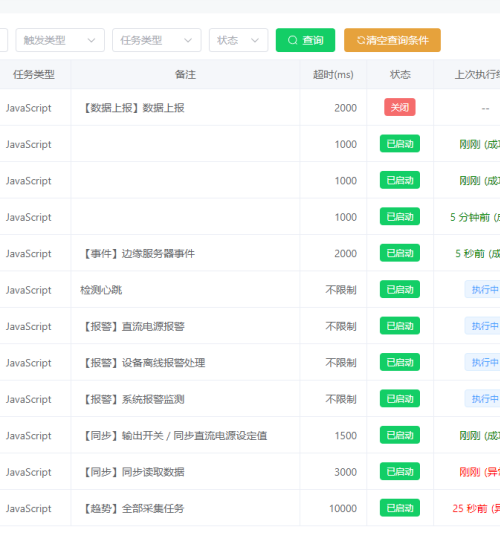500x550 pixels.
Task: Click the 5 秒前 last-run result
Action: pos(477,254)
